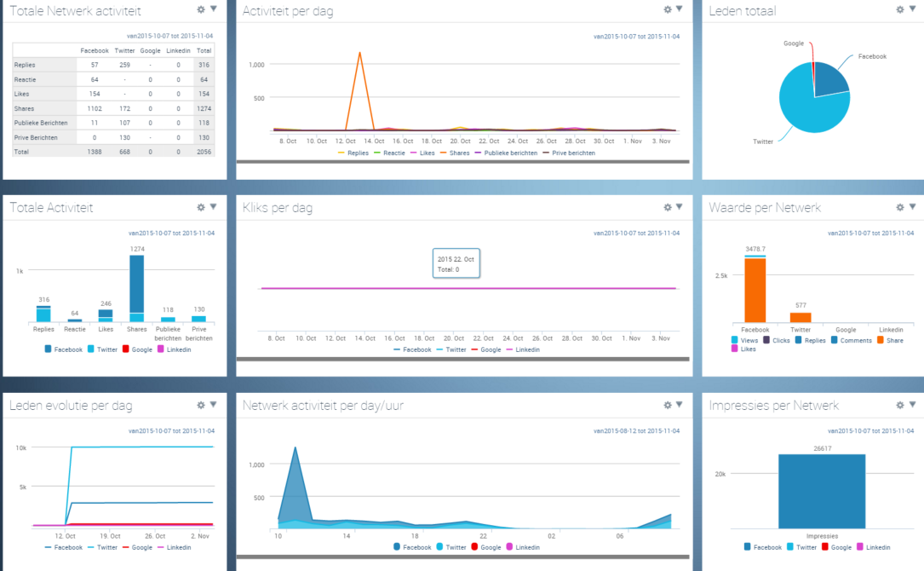Open Totale Activiteit widget gear settings
This screenshot has width=924, height=571.
(x=201, y=206)
